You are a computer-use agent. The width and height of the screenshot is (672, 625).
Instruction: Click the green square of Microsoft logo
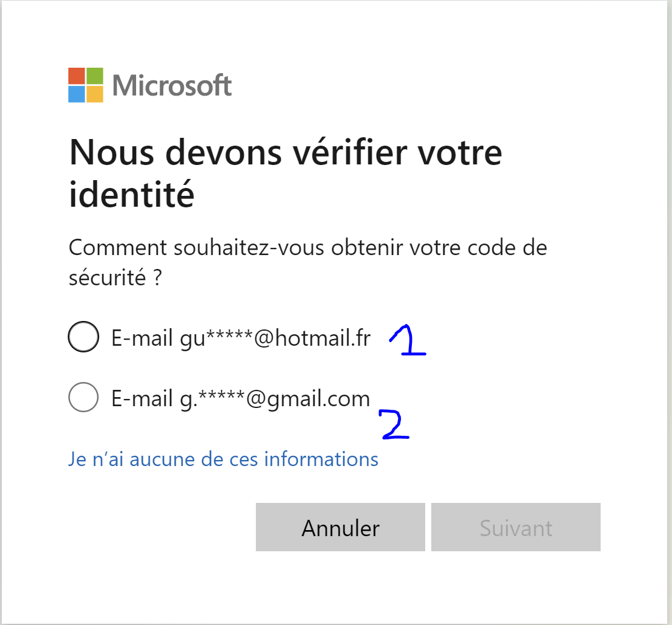pyautogui.click(x=95, y=76)
